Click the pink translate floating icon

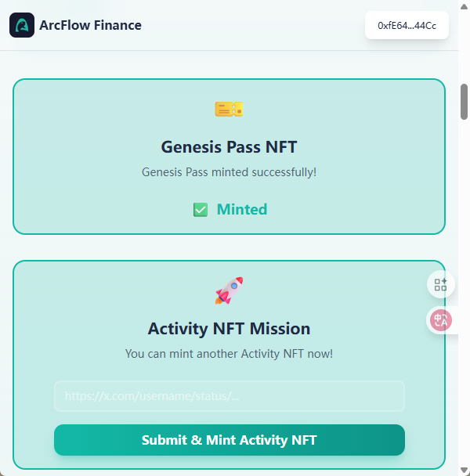click(441, 320)
